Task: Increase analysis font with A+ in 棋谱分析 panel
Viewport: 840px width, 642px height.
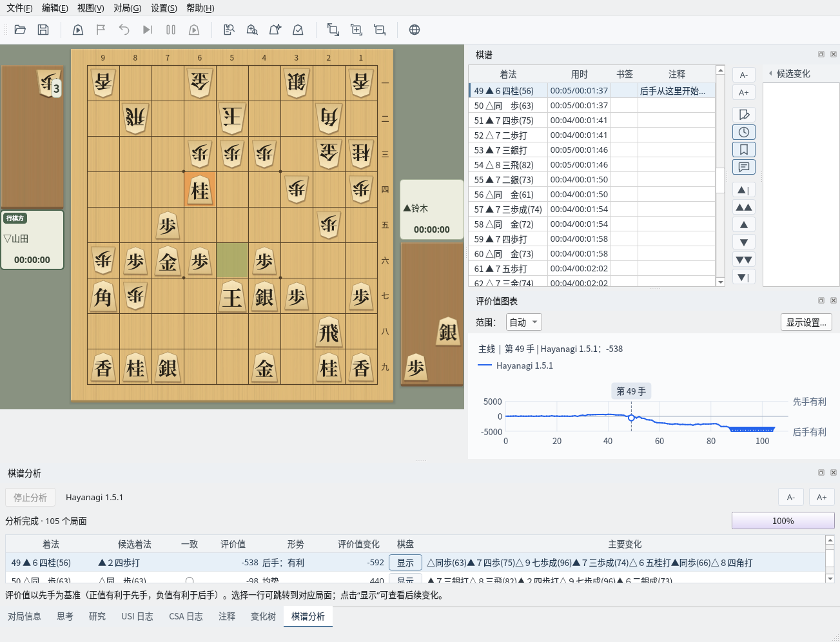Action: [821, 498]
